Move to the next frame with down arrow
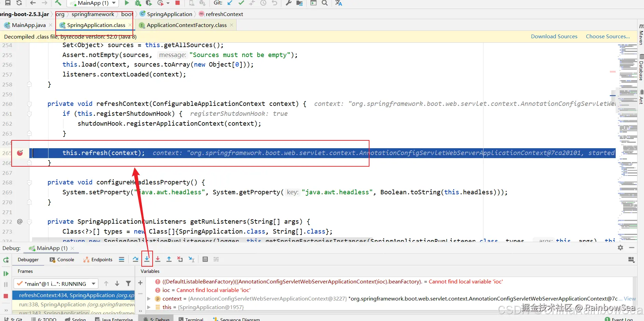The image size is (644, 321). pyautogui.click(x=117, y=283)
